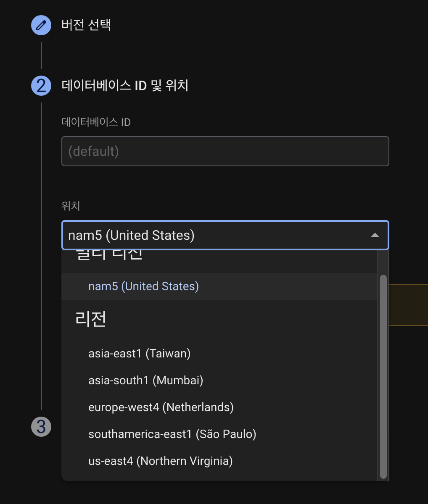Choose asia-east1 (Taiwan) as the location

click(x=139, y=353)
